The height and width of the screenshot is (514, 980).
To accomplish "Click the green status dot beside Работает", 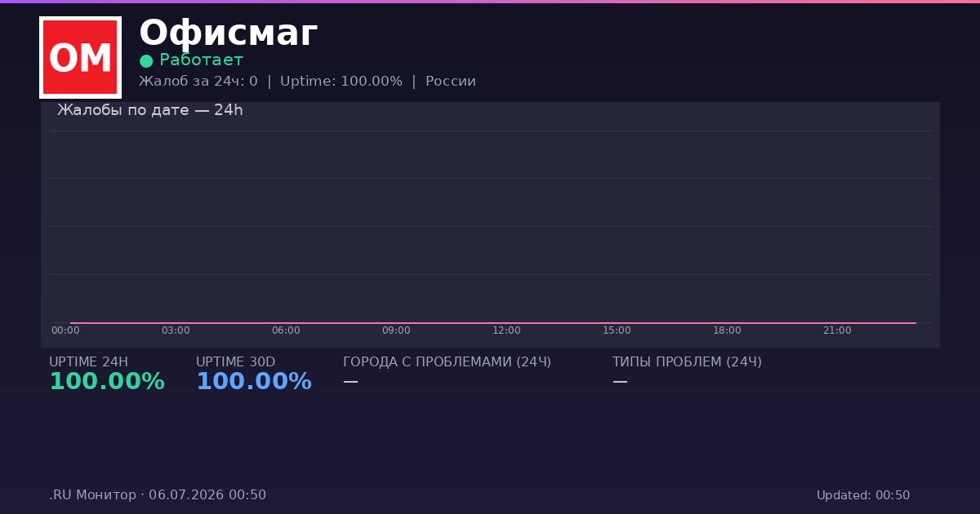I will (x=146, y=61).
